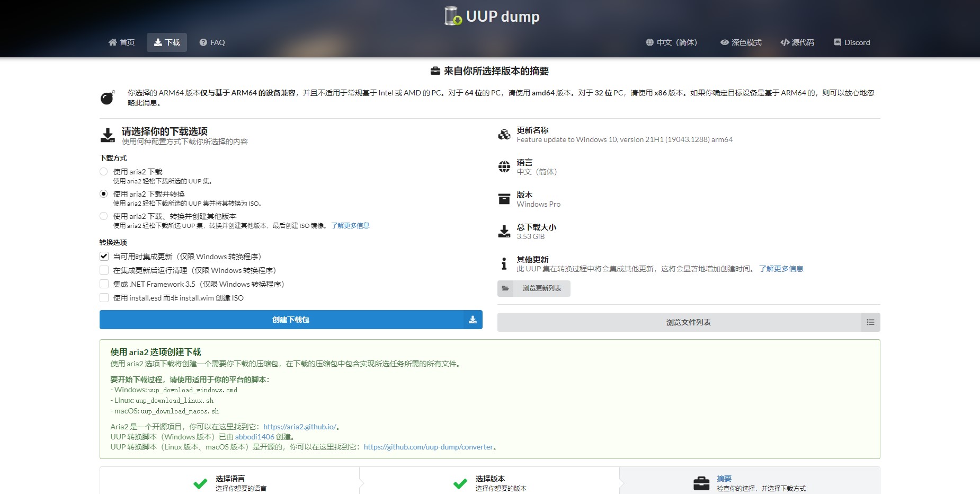Click the cubes icon beside 更新名称
The width and height of the screenshot is (980, 494).
(504, 135)
